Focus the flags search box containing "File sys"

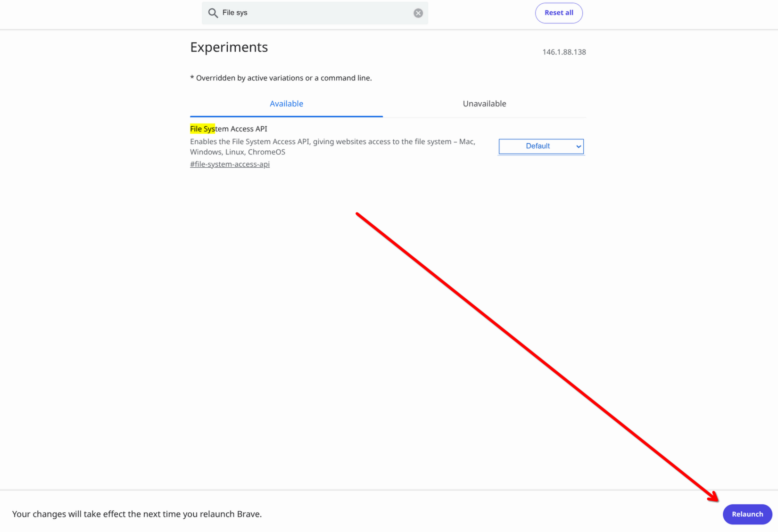pos(315,13)
